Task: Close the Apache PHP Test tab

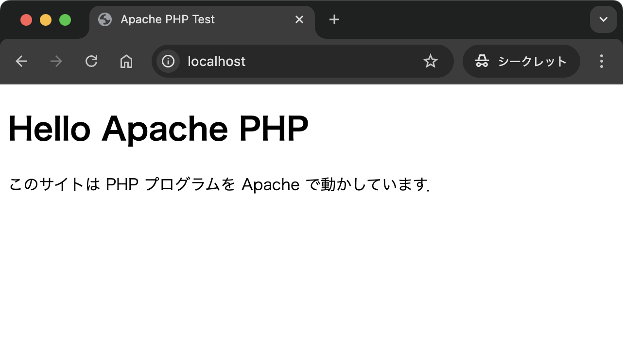Action: pyautogui.click(x=299, y=19)
